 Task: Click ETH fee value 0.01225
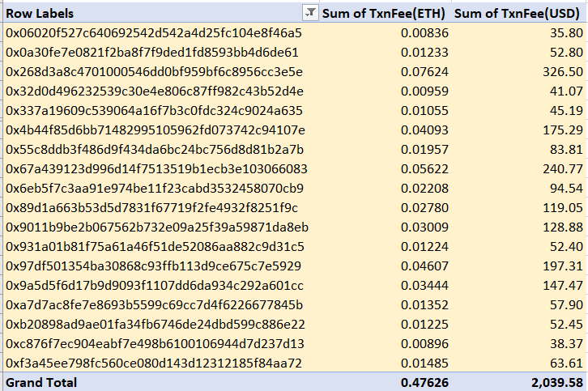click(x=424, y=325)
